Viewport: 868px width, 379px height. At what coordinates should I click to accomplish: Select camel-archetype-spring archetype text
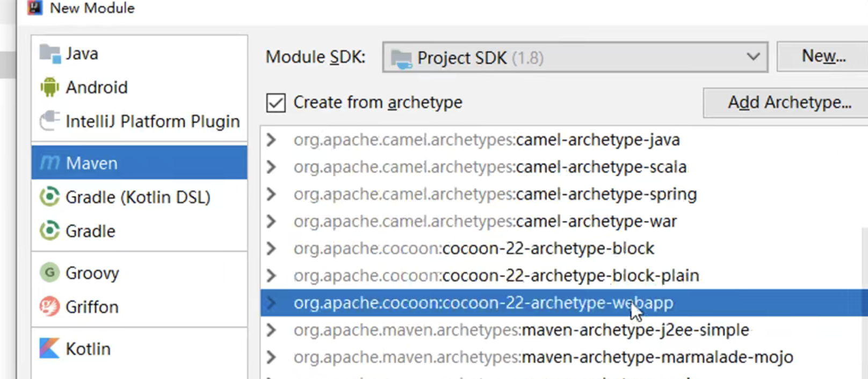(495, 194)
